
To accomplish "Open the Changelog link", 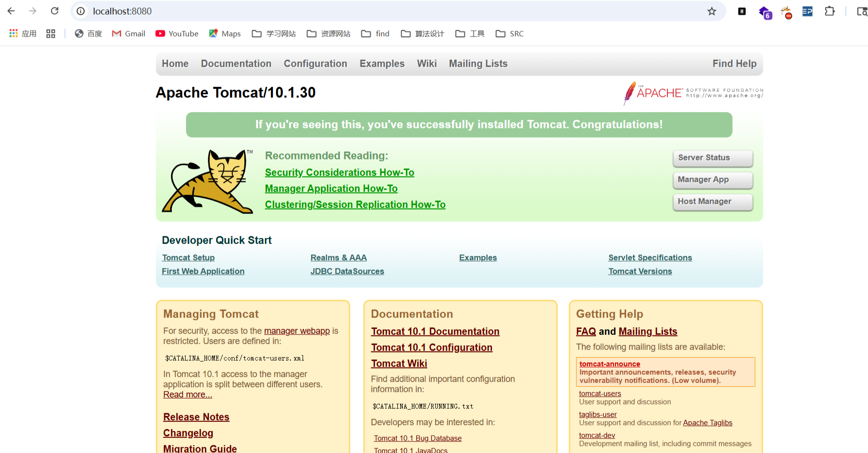I will pos(188,433).
